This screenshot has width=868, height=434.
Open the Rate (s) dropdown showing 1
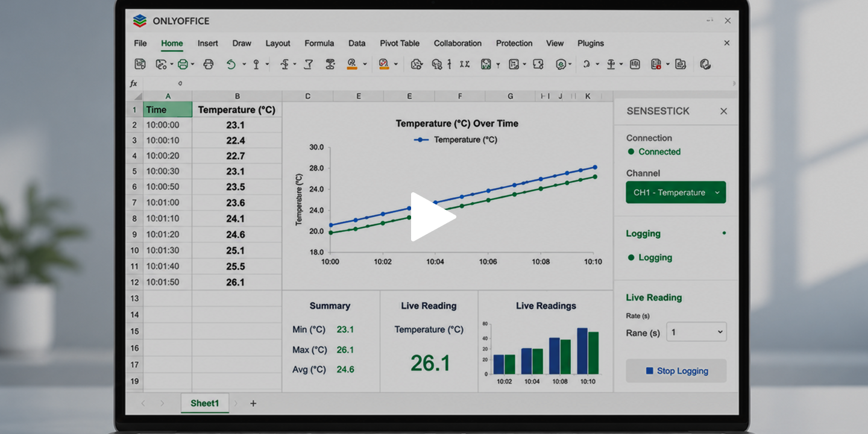(x=696, y=332)
